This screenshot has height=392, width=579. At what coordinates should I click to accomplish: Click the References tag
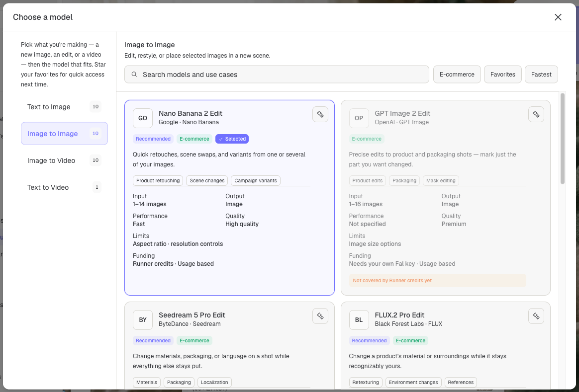(x=461, y=383)
